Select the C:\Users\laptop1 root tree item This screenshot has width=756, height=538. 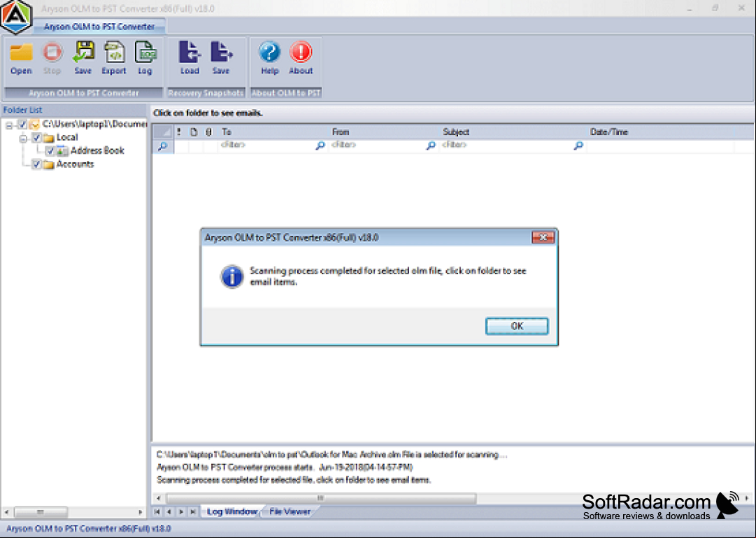coord(94,124)
